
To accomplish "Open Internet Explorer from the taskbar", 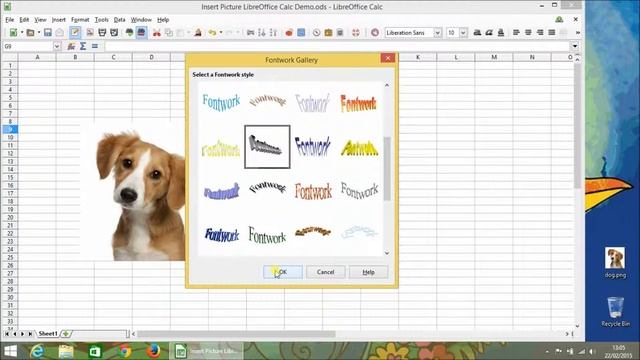I will click(37, 351).
